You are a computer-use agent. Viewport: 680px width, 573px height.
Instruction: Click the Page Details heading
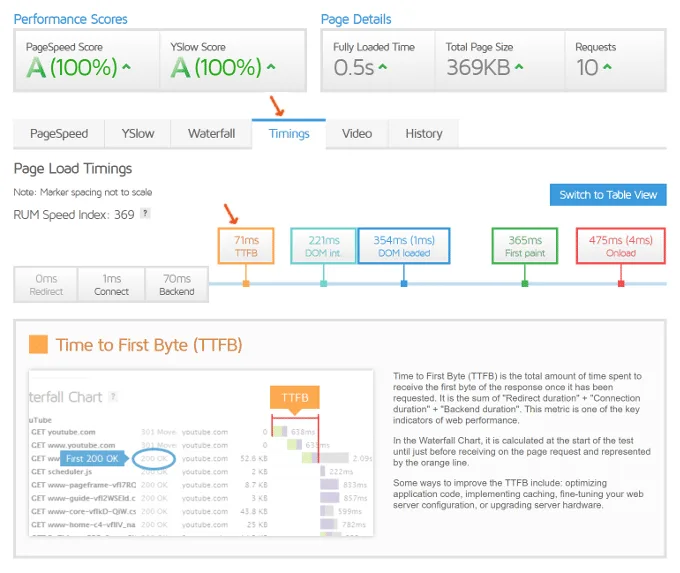click(x=356, y=19)
